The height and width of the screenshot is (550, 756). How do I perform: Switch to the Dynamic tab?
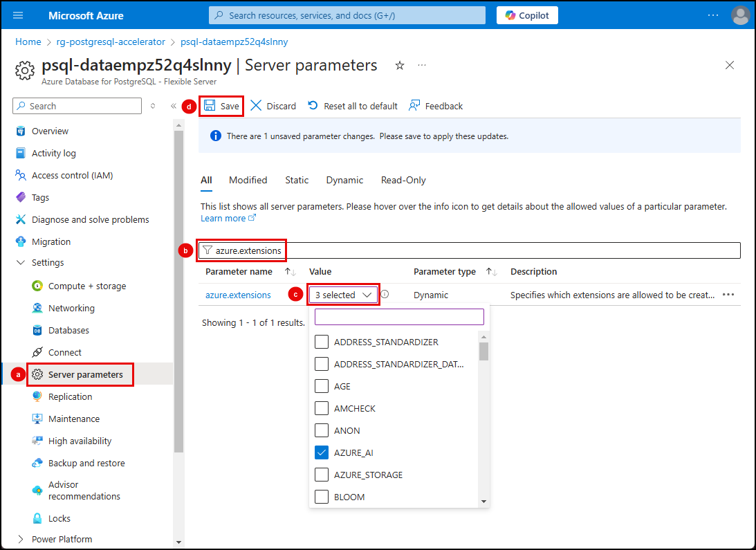point(344,181)
